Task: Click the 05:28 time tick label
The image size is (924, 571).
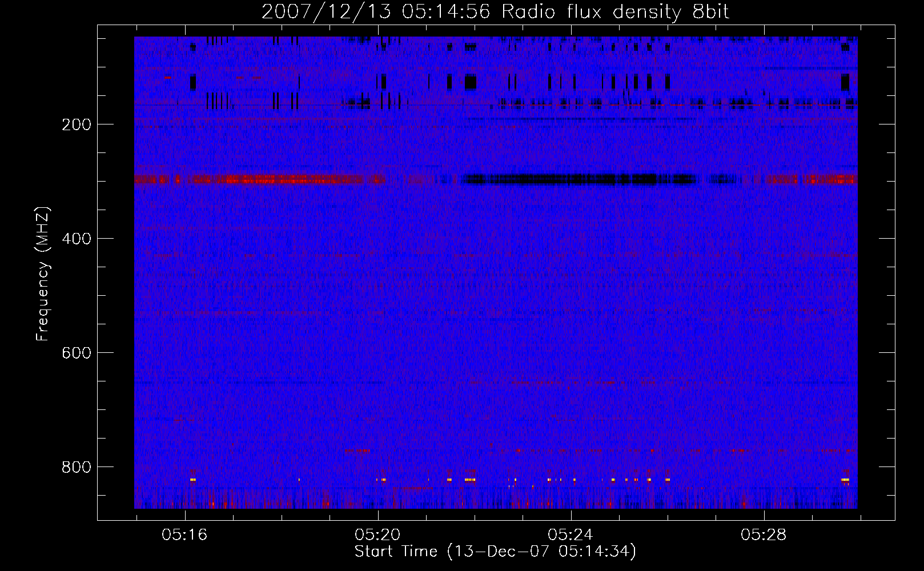Action: coord(764,535)
